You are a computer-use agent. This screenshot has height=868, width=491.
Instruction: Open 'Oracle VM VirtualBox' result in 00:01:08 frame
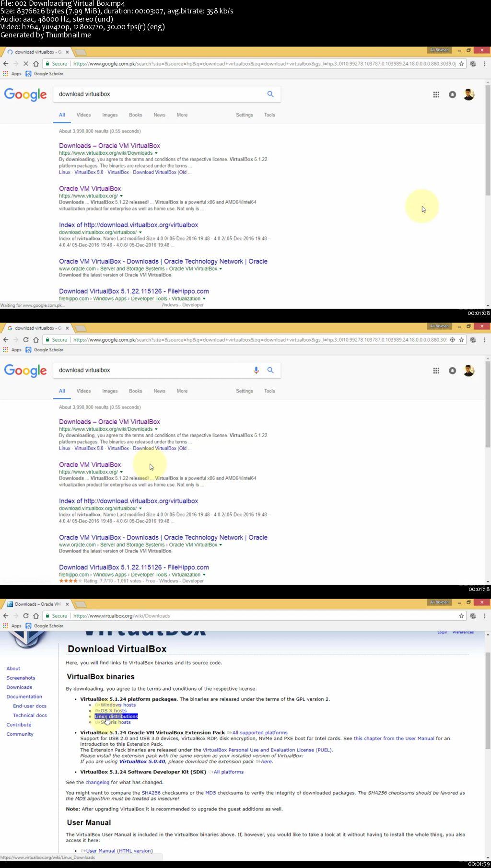pos(90,188)
